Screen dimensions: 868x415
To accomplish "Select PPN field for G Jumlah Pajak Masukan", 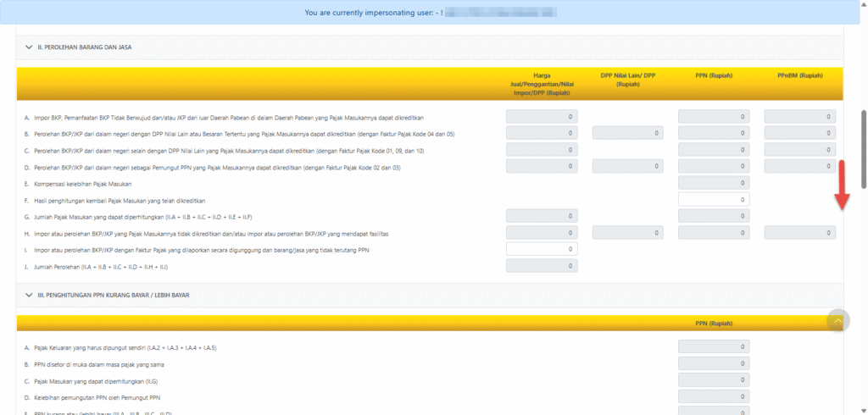I will pos(713,216).
